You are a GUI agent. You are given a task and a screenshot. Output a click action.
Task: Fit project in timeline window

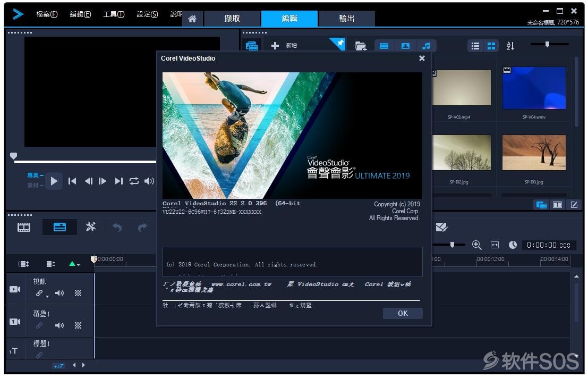point(495,245)
